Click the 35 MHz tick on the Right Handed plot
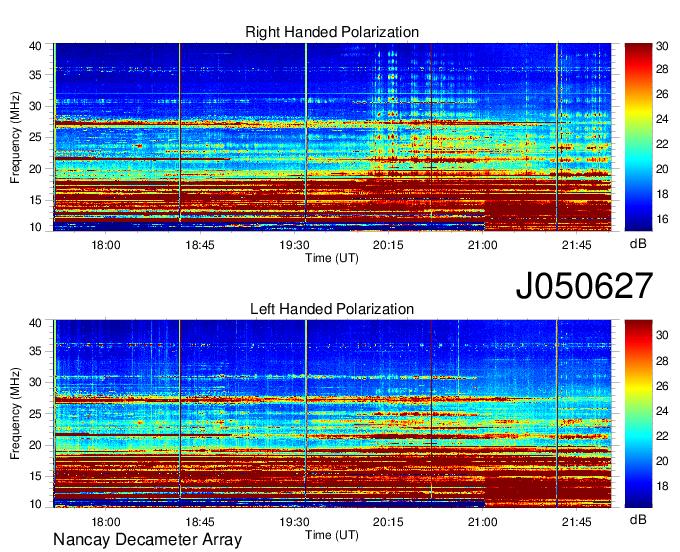 coord(35,75)
